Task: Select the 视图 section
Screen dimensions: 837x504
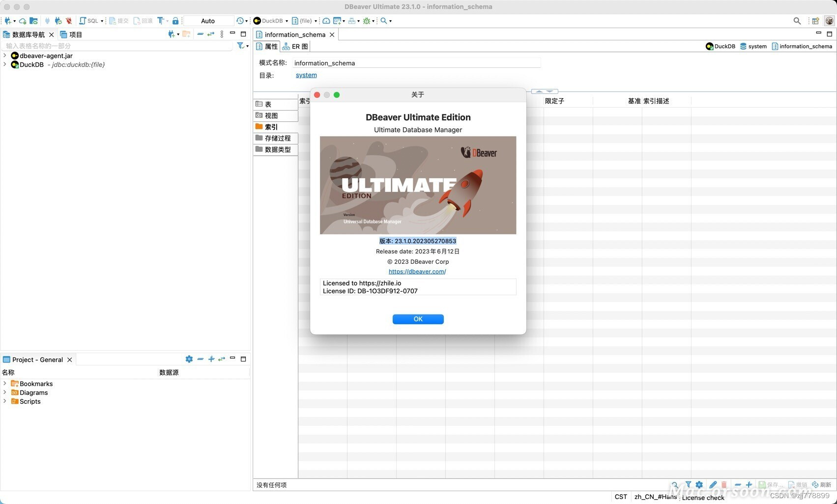Action: [x=276, y=115]
